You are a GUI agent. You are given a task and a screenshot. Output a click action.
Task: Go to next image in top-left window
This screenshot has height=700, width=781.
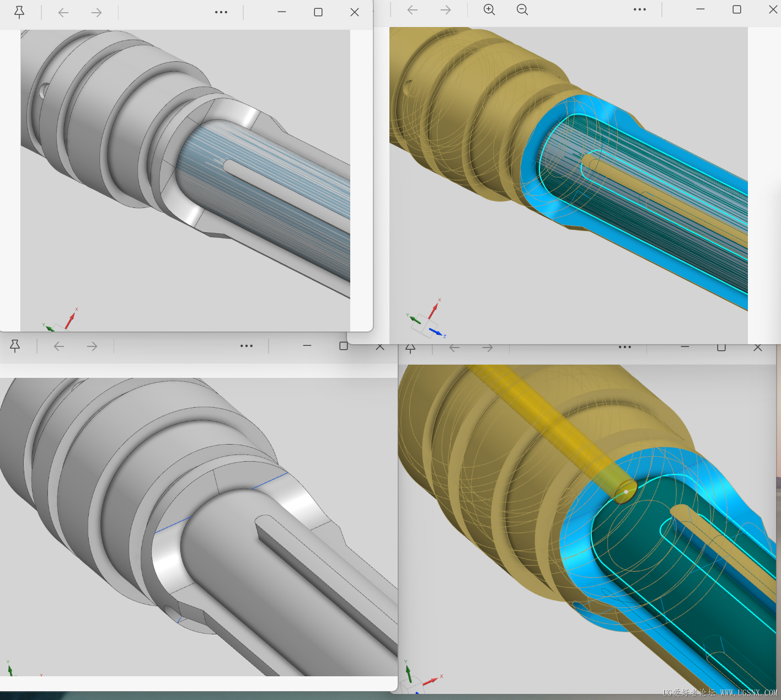tap(97, 12)
